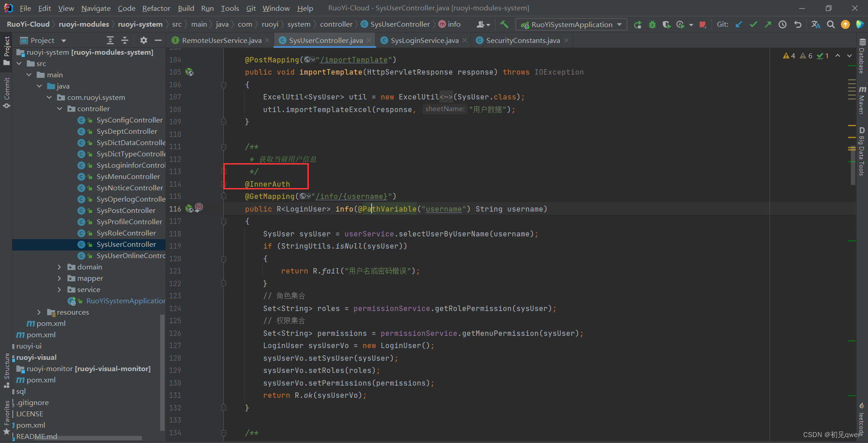868x443 pixels.
Task: Click the info method breadcrumb
Action: 449,24
